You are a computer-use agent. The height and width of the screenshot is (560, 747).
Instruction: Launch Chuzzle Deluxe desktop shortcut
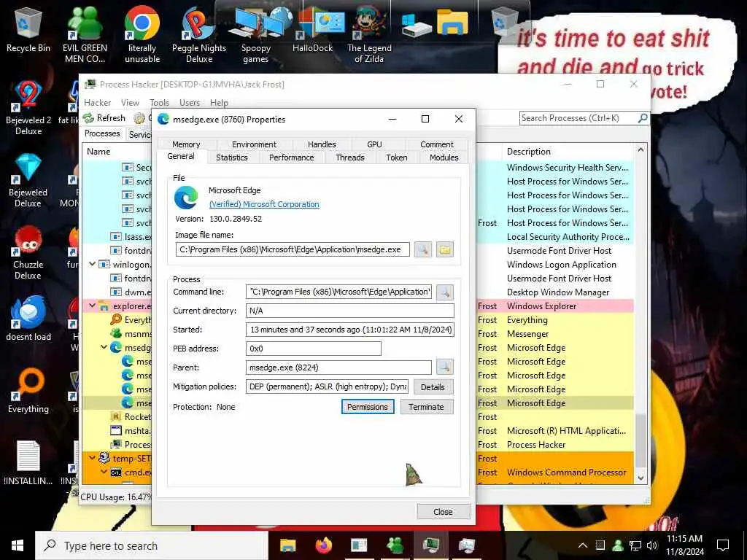tap(28, 252)
